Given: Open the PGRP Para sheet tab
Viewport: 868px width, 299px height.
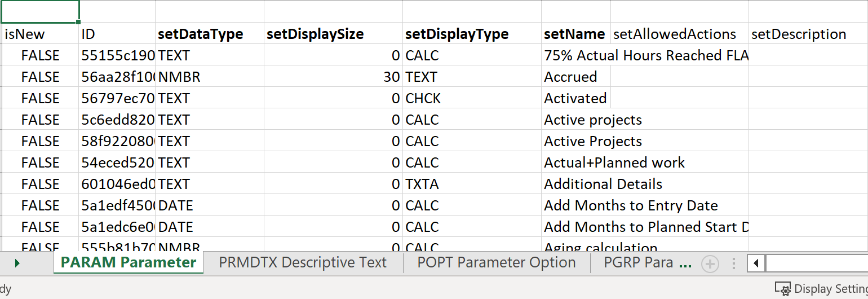Looking at the screenshot, I should 638,263.
